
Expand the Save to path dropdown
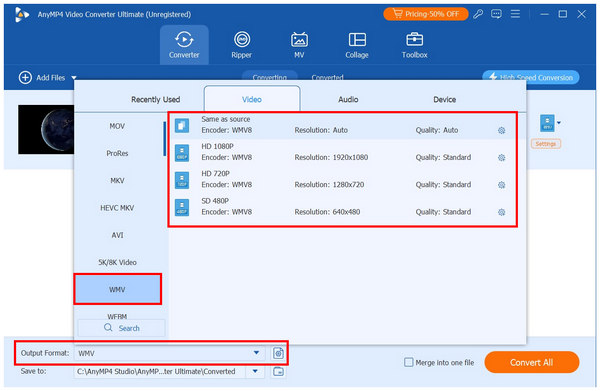pos(255,371)
